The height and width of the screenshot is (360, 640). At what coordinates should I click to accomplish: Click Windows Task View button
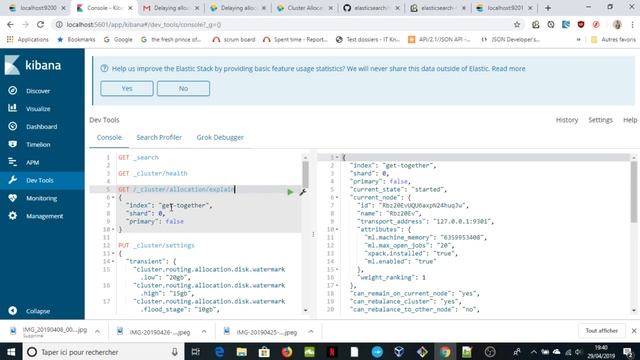pyautogui.click(x=196, y=352)
